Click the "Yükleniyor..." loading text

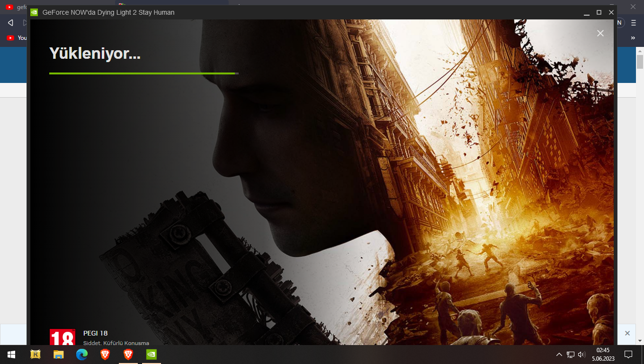[95, 54]
